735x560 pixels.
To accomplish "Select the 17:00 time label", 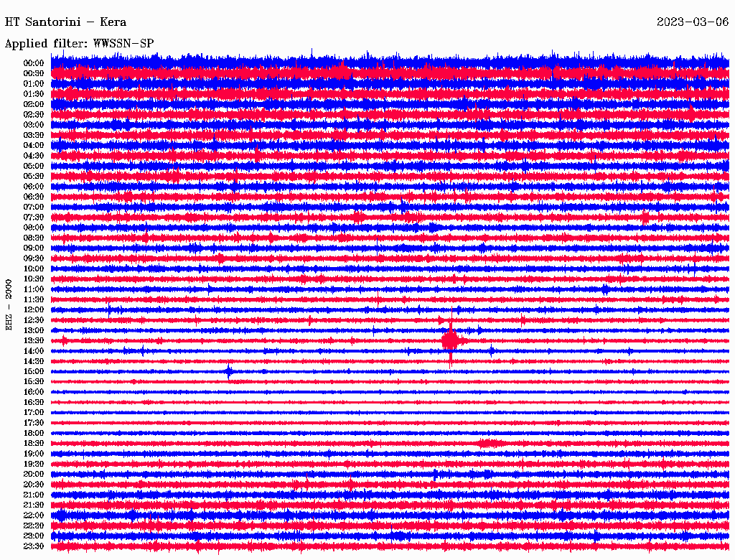I will [34, 413].
